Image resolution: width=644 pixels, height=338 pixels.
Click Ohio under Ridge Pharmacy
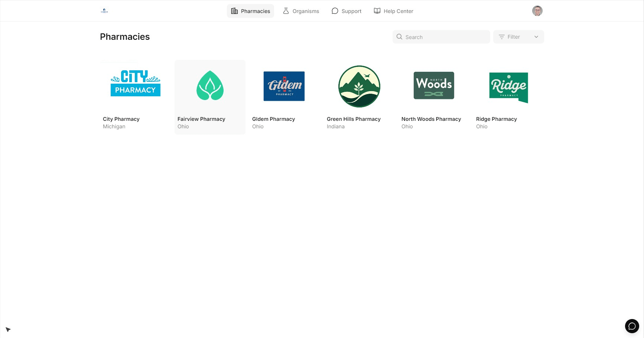pyautogui.click(x=482, y=126)
